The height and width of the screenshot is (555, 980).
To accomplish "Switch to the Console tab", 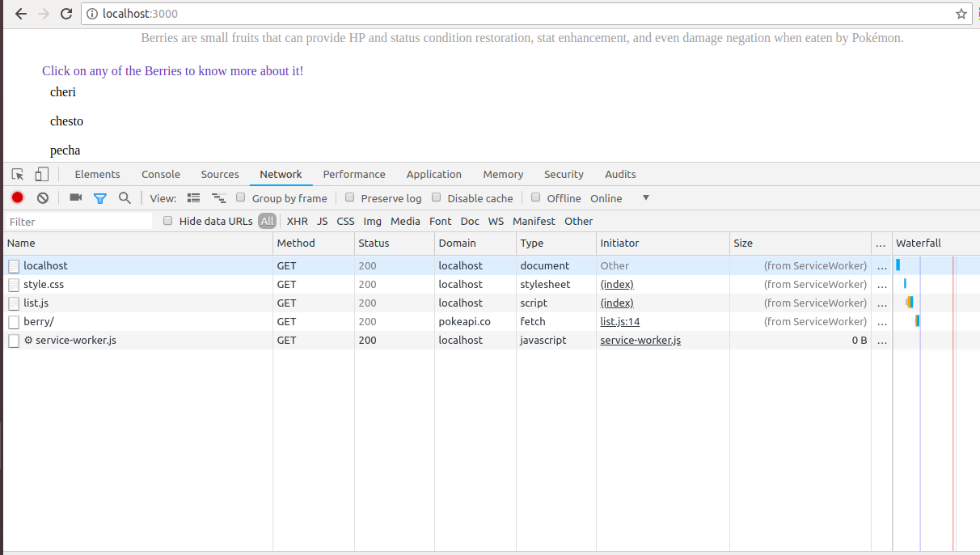I will coord(161,174).
